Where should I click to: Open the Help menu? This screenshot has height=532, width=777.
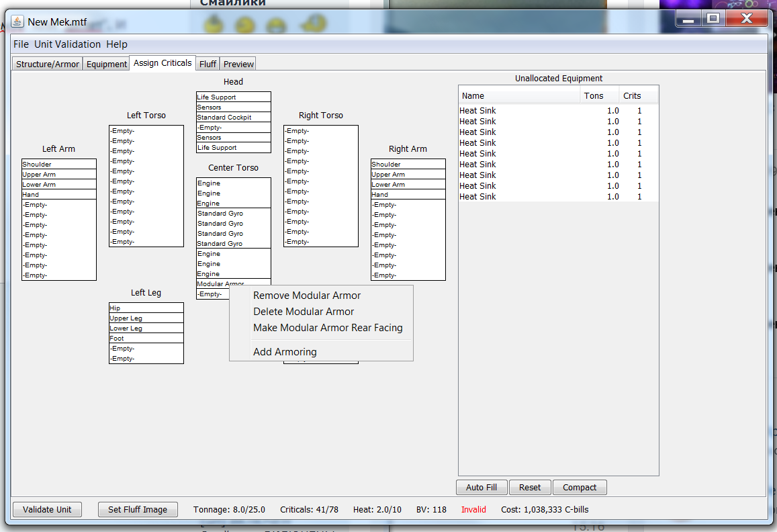pos(117,44)
